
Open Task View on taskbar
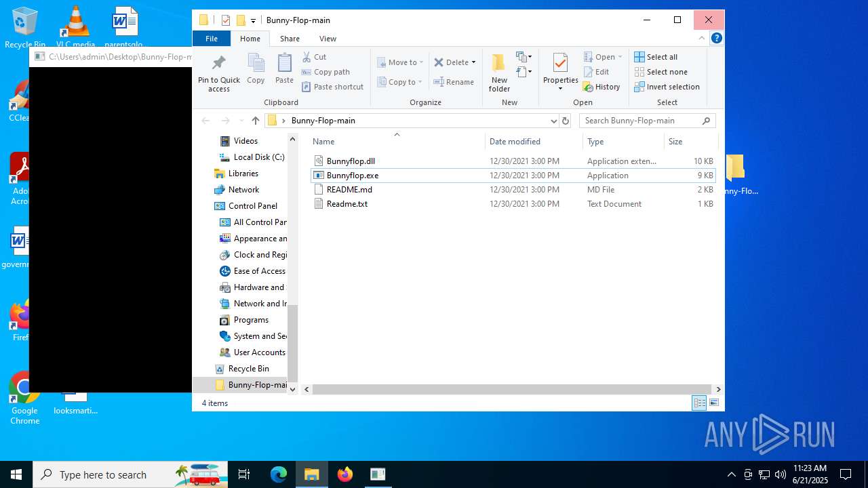pyautogui.click(x=244, y=474)
